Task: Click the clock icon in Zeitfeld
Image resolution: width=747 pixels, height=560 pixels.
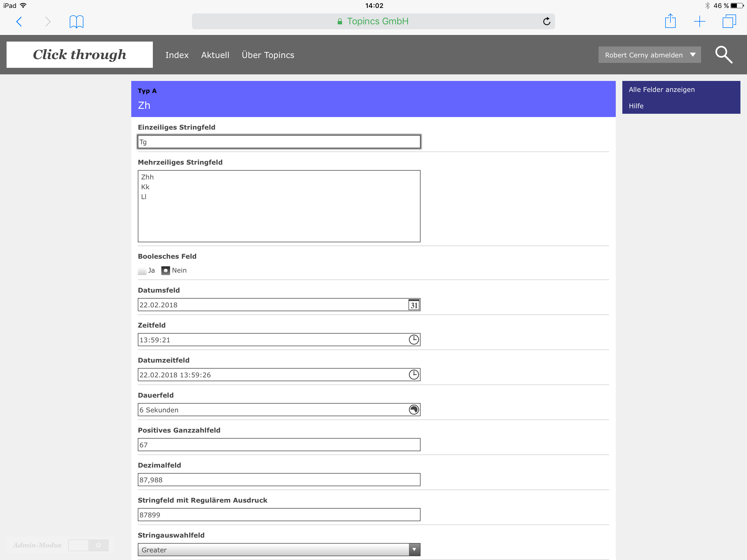Action: point(414,340)
